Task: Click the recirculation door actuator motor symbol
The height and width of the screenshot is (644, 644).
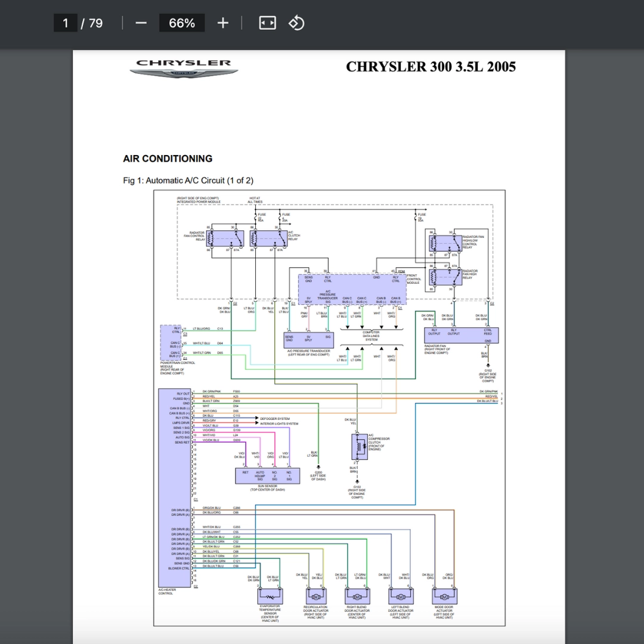Action: 315,596
